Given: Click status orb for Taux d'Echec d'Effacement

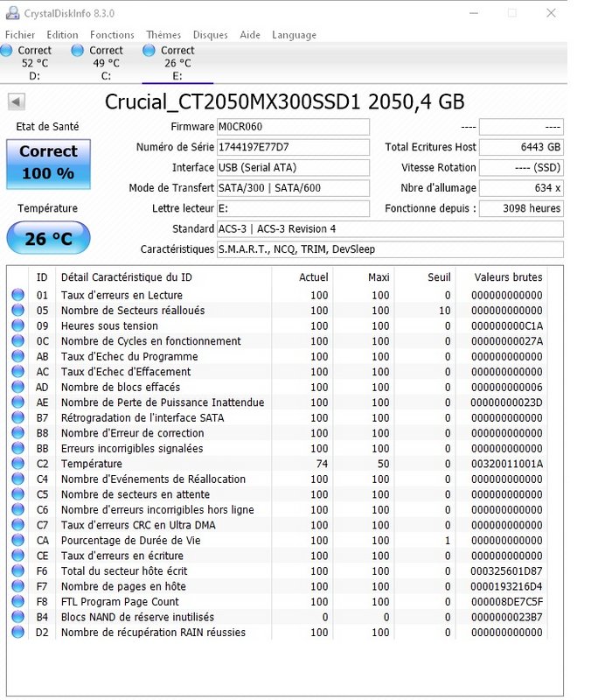Looking at the screenshot, I should pyautogui.click(x=17, y=371).
